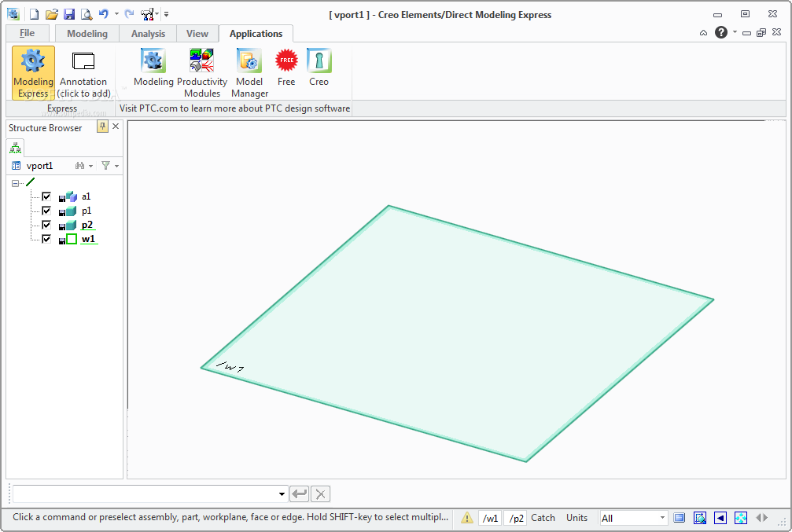792x532 pixels.
Task: Open the filter funnel dropdown arrow
Action: (116, 166)
